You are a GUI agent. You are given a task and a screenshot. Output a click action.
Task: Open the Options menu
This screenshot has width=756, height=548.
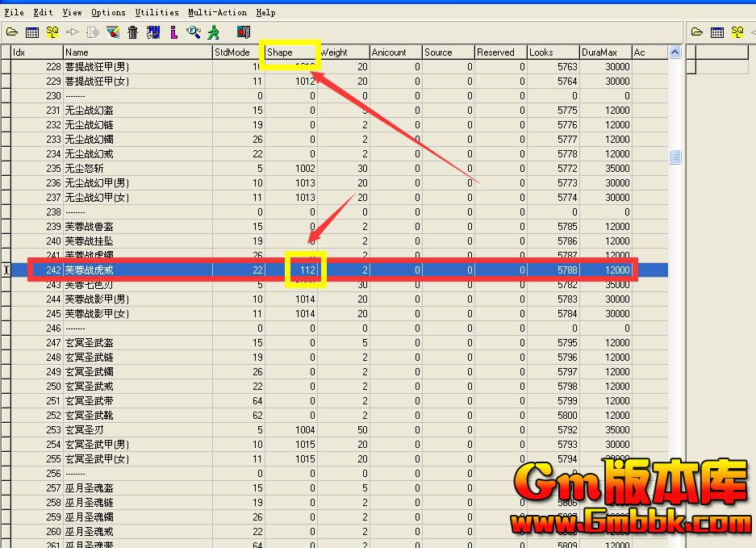click(108, 12)
